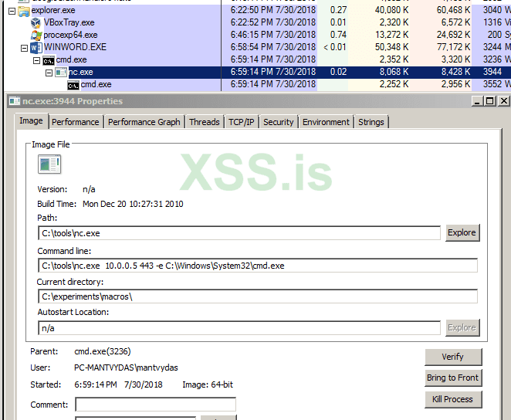Collapse the cmd.exe node under WINWORD.EXE

click(36, 60)
